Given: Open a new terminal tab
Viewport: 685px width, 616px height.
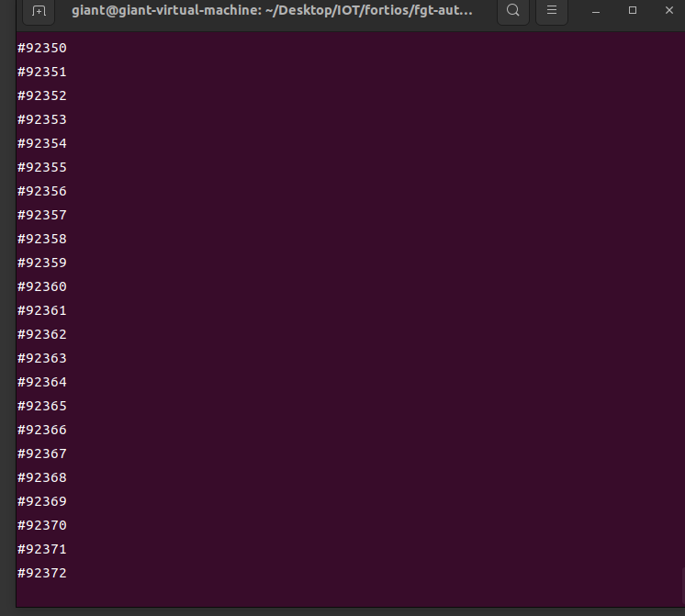Looking at the screenshot, I should click(x=39, y=11).
